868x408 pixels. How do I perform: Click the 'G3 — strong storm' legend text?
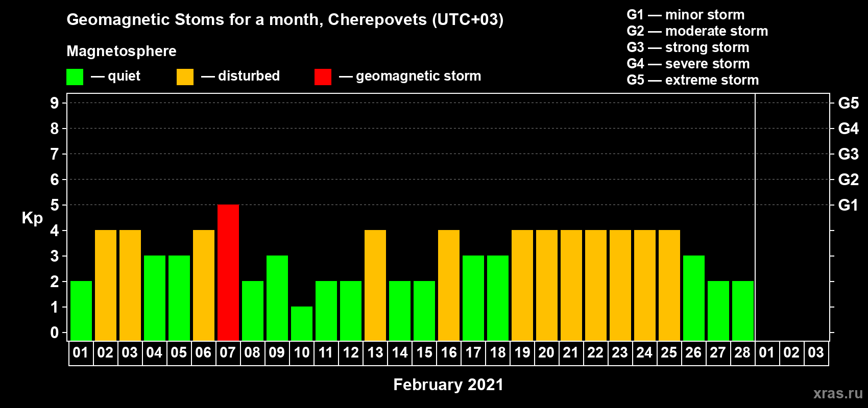pyautogui.click(x=688, y=47)
